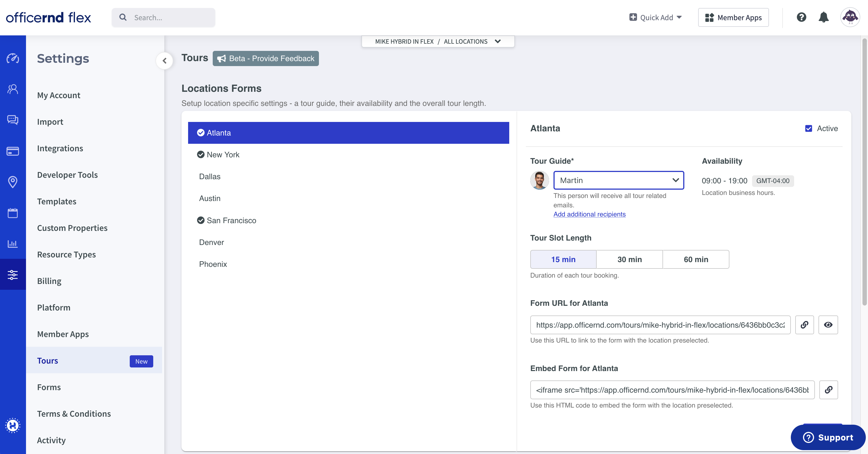Copy the Embed Form code link icon
868x454 pixels.
pyautogui.click(x=828, y=390)
